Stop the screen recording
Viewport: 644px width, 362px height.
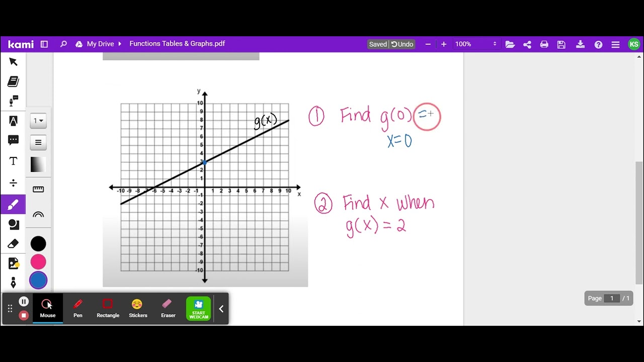tap(24, 316)
